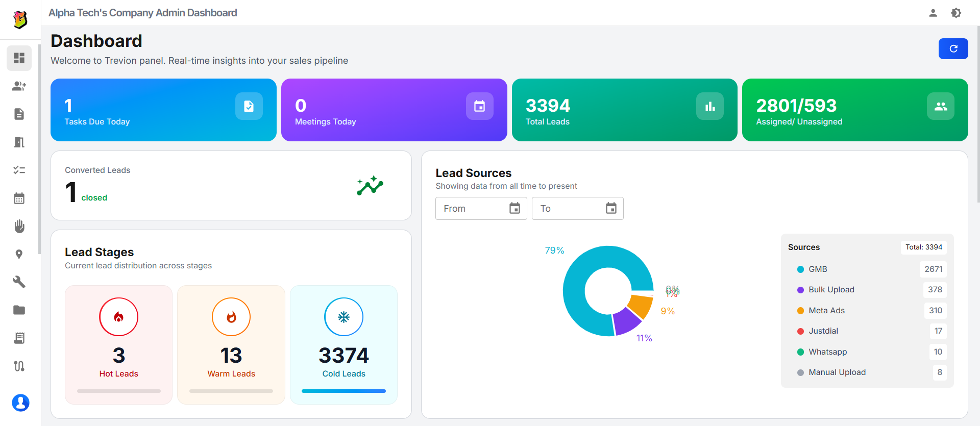Open the location pin icon in the sidebar
This screenshot has height=426, width=980.
tap(19, 254)
